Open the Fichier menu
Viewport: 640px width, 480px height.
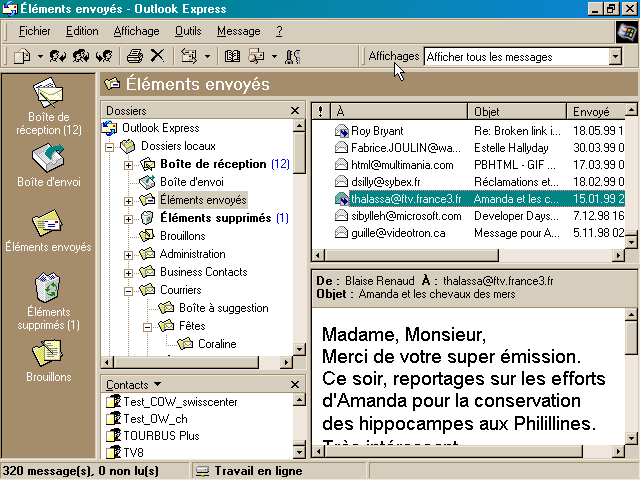pos(34,31)
